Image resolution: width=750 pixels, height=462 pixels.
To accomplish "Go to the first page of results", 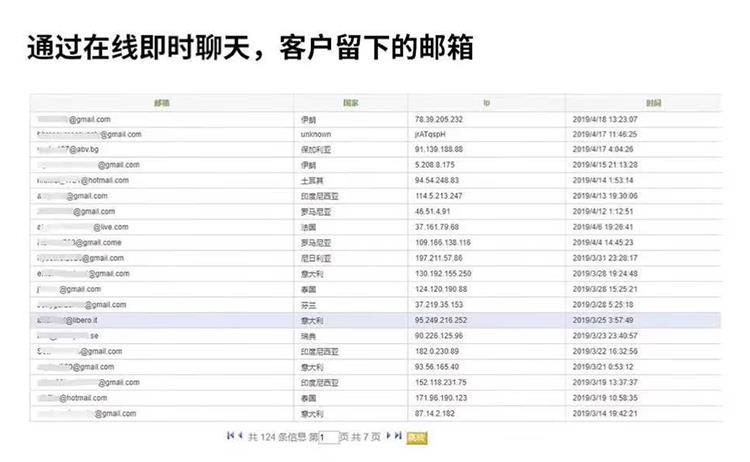I will coord(231,436).
